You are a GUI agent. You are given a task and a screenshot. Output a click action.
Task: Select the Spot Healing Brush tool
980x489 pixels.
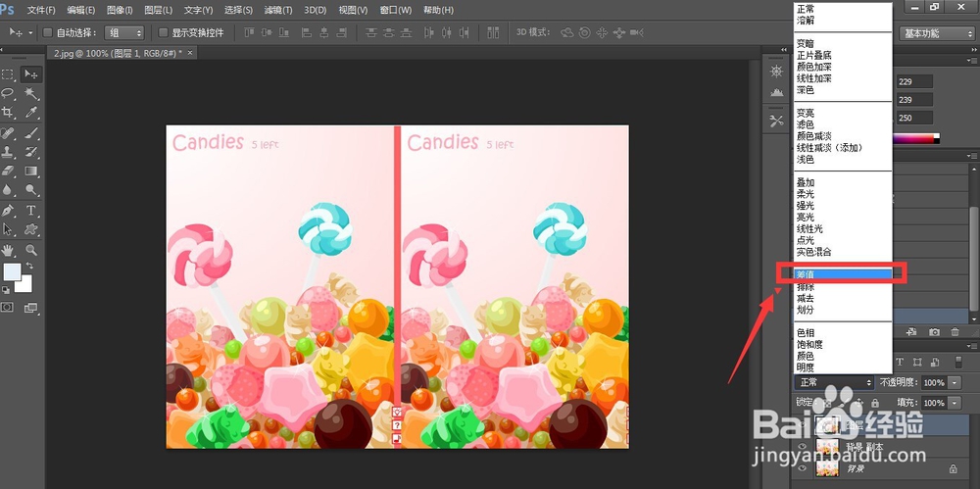point(8,132)
